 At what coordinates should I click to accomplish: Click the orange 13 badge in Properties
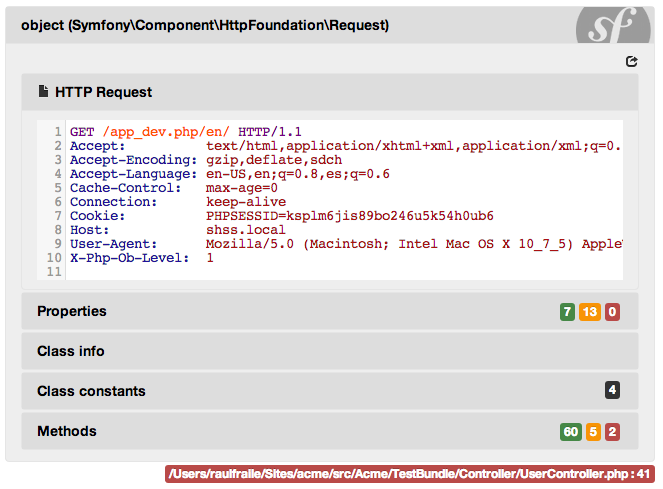(x=590, y=312)
